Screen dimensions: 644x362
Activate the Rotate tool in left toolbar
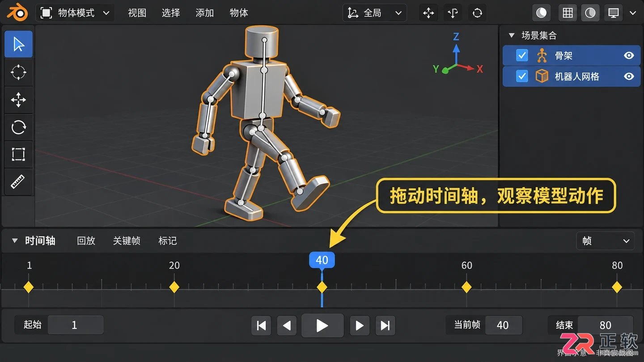point(18,127)
